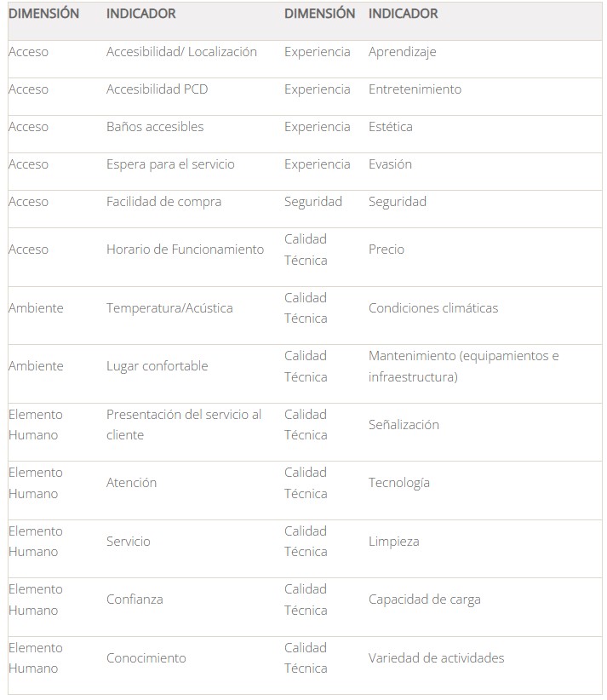Select the 'Entretenimiento' cell

pos(415,89)
